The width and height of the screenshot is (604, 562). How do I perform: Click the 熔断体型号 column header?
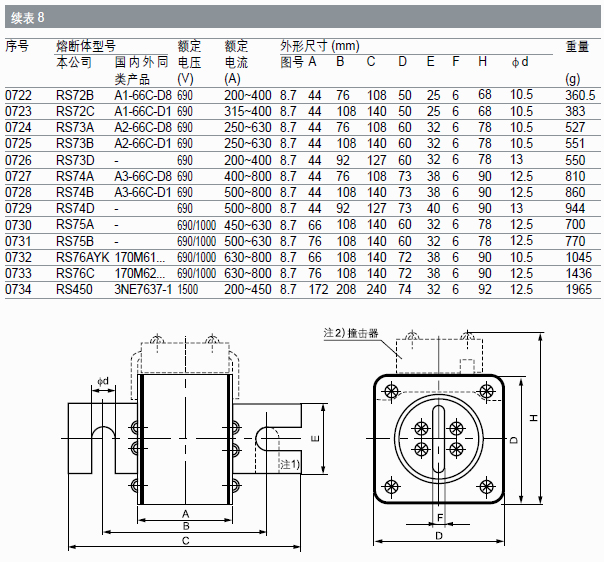pyautogui.click(x=85, y=46)
